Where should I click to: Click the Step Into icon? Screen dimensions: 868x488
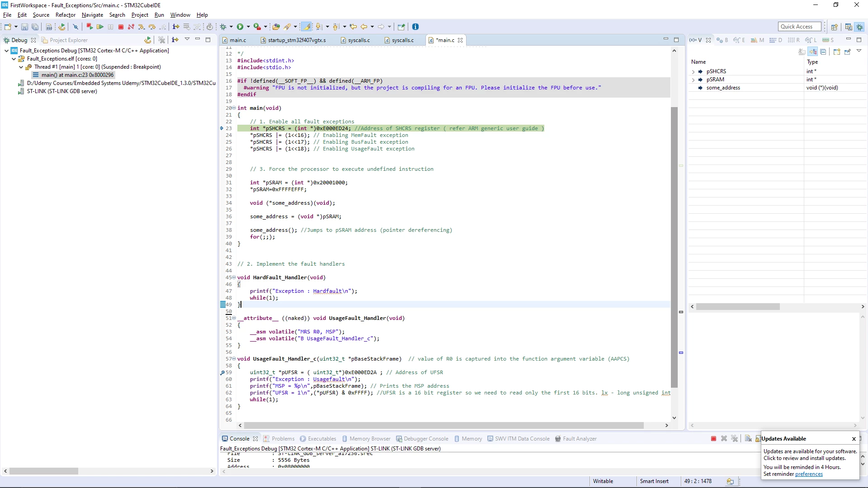point(142,27)
